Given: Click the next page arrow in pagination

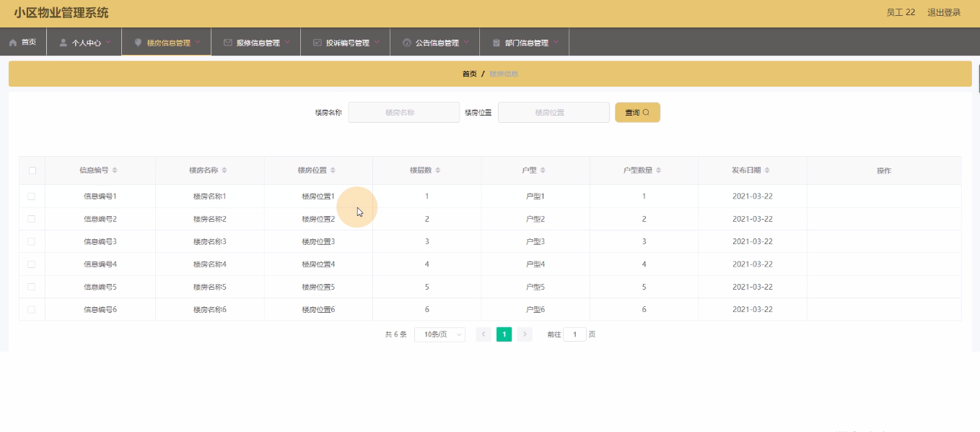Looking at the screenshot, I should click(525, 334).
